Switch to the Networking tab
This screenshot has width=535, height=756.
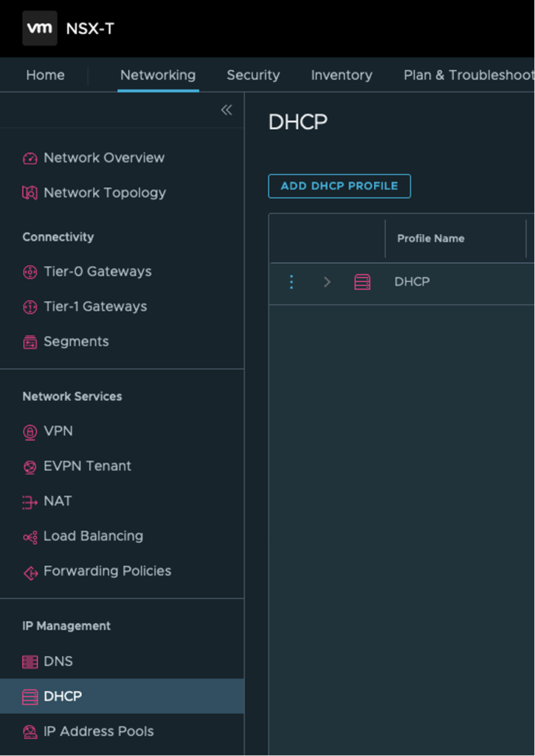(x=157, y=75)
